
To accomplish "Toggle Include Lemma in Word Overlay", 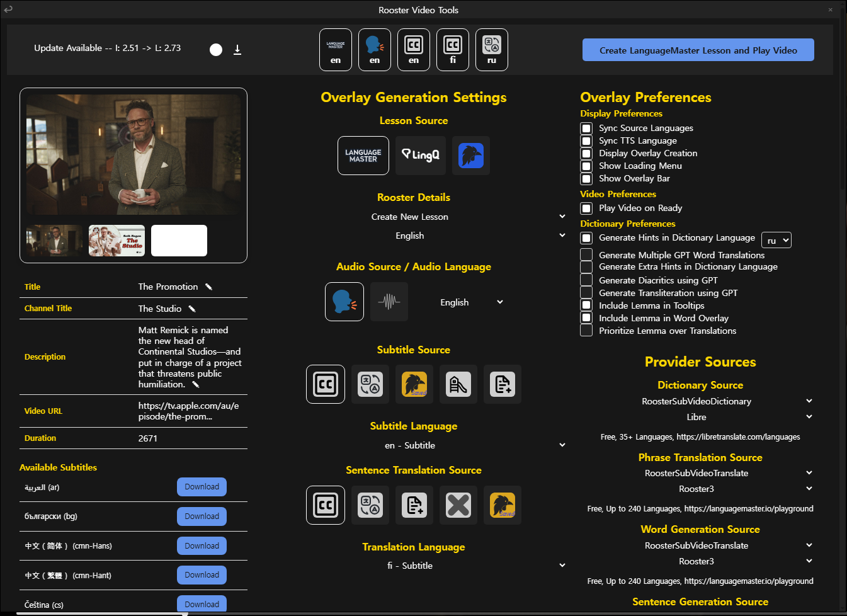I will [586, 318].
